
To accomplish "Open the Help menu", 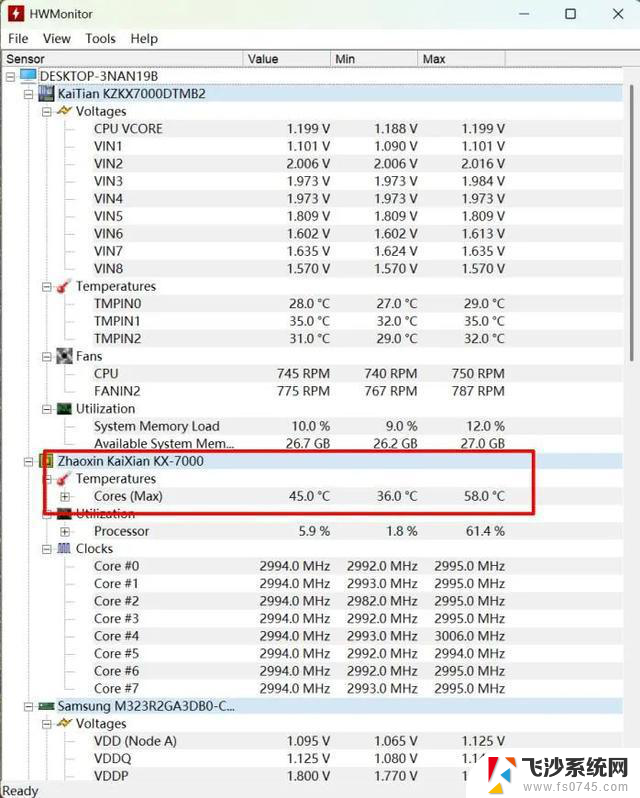I will 144,39.
